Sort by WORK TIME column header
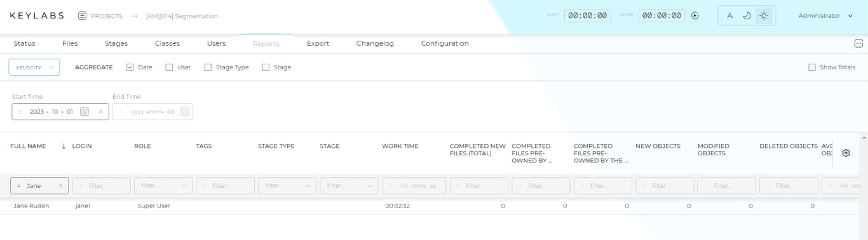 pos(400,146)
